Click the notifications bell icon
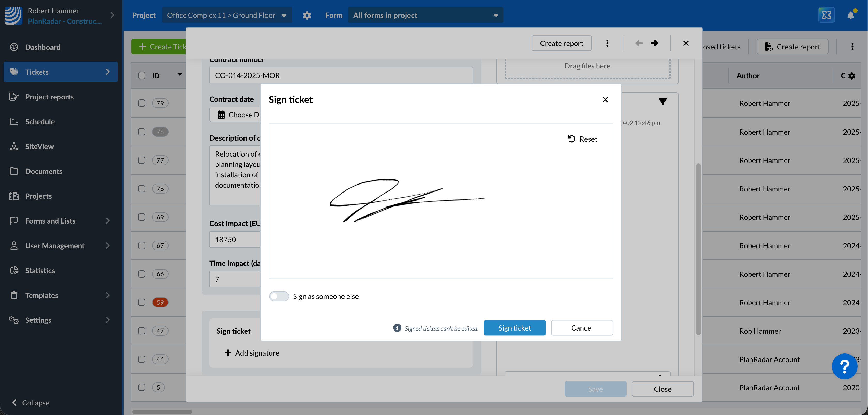Screen dimensions: 868x415 click(x=850, y=15)
